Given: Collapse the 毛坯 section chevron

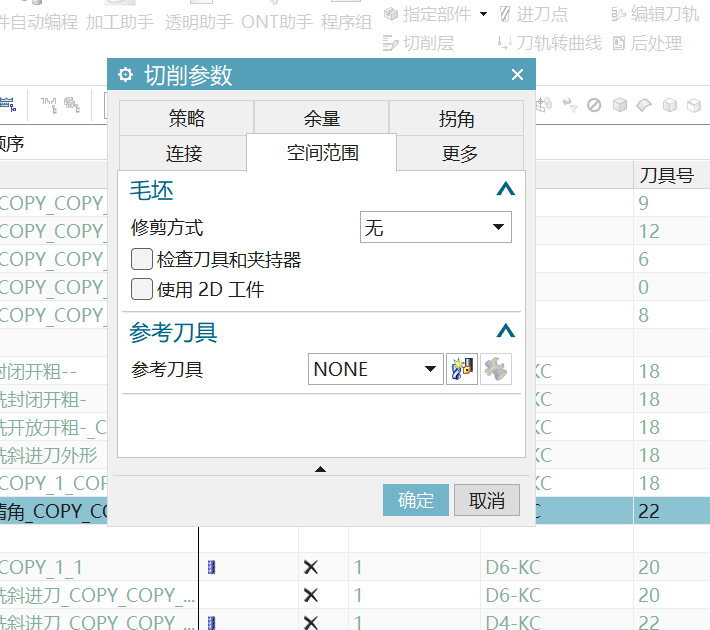Looking at the screenshot, I should [505, 189].
